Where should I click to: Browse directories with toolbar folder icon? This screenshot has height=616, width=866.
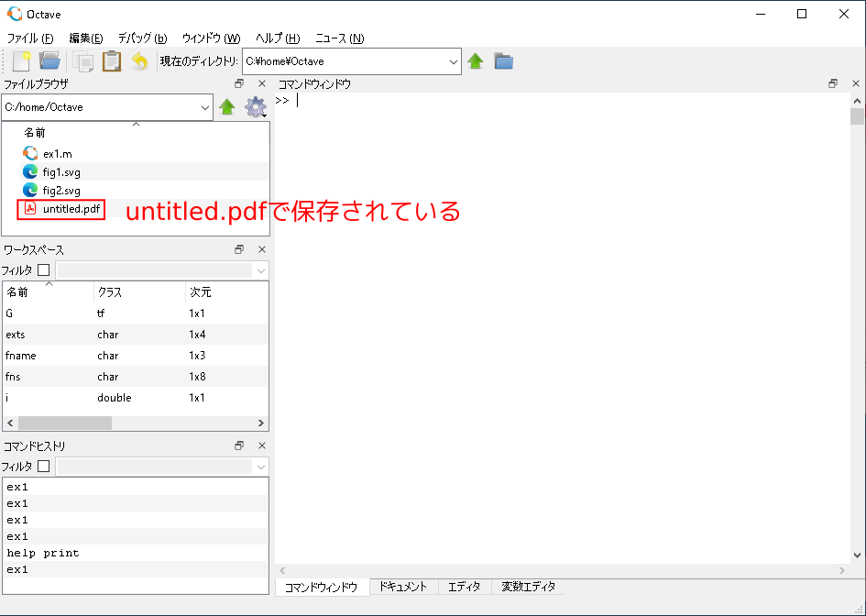coord(503,61)
